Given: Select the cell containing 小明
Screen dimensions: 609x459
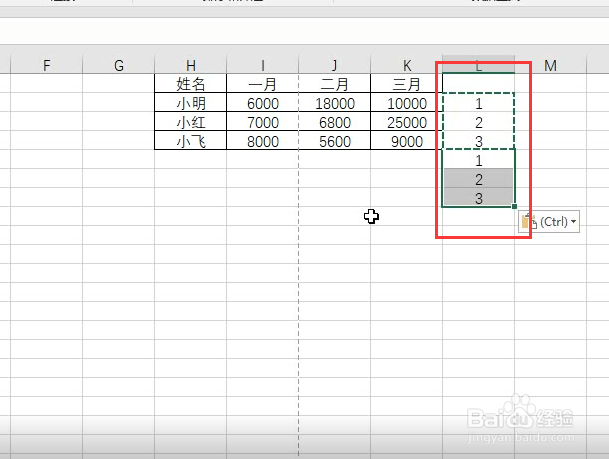Looking at the screenshot, I should point(191,102).
